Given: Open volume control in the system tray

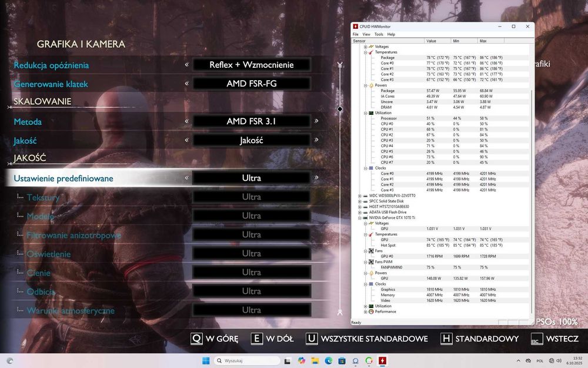Looking at the screenshot, I should [559, 360].
